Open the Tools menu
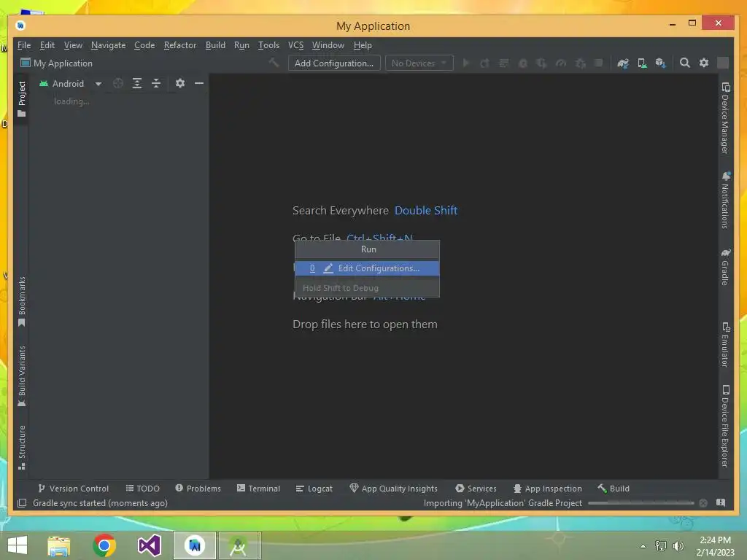 [268, 45]
